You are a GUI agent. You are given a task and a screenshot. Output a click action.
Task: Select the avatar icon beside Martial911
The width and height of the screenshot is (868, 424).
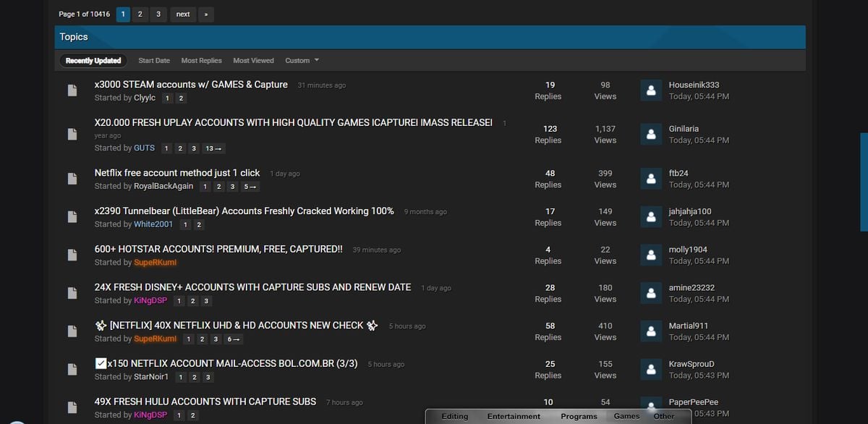click(x=651, y=331)
